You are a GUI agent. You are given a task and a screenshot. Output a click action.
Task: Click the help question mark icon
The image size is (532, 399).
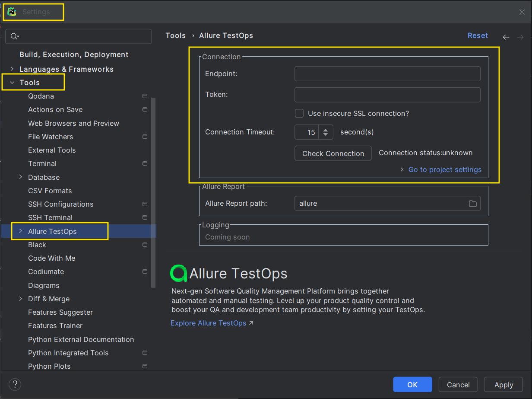pos(15,384)
